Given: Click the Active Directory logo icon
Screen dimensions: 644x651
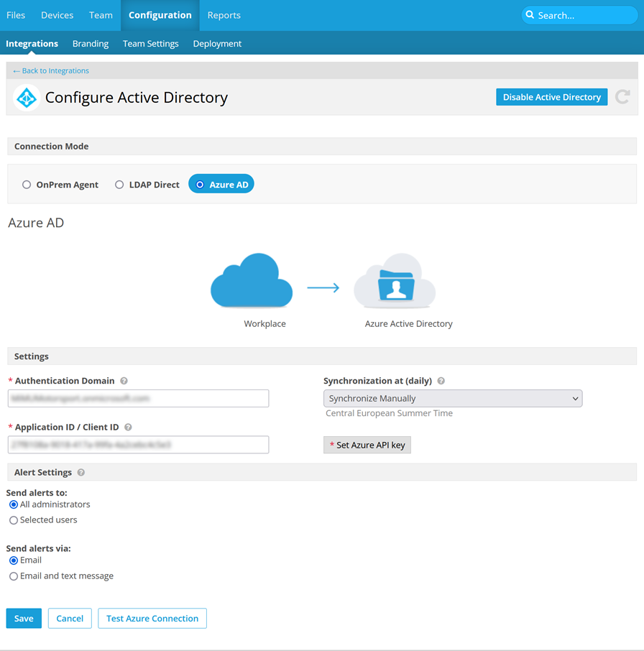Looking at the screenshot, I should [27, 98].
